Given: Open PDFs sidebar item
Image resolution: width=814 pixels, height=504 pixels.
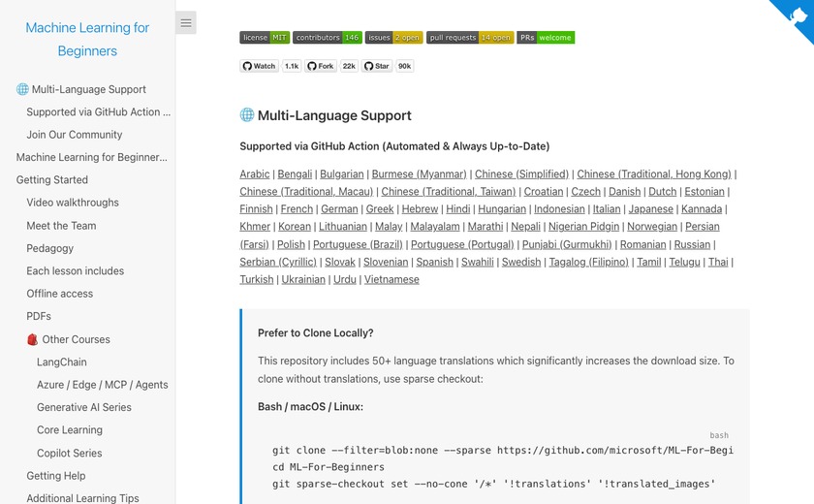Looking at the screenshot, I should pos(39,316).
